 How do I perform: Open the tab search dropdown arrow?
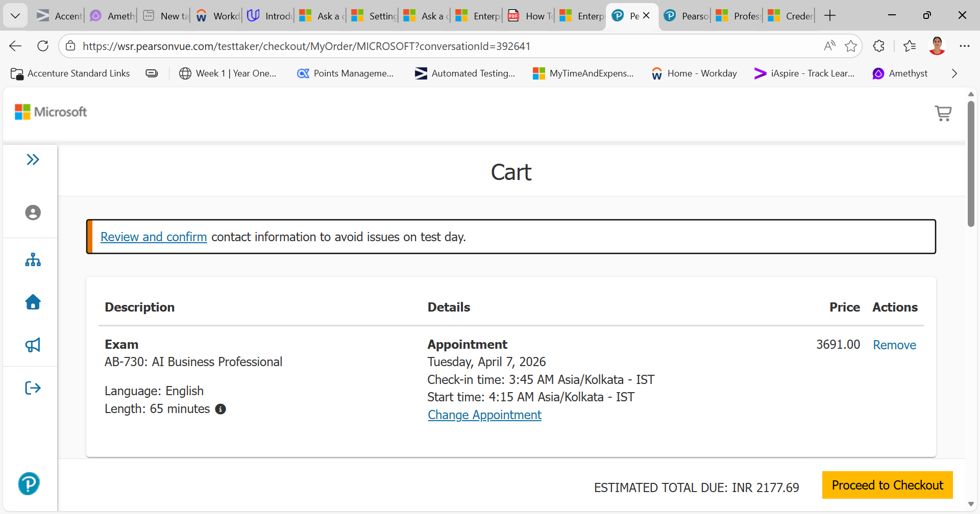15,16
